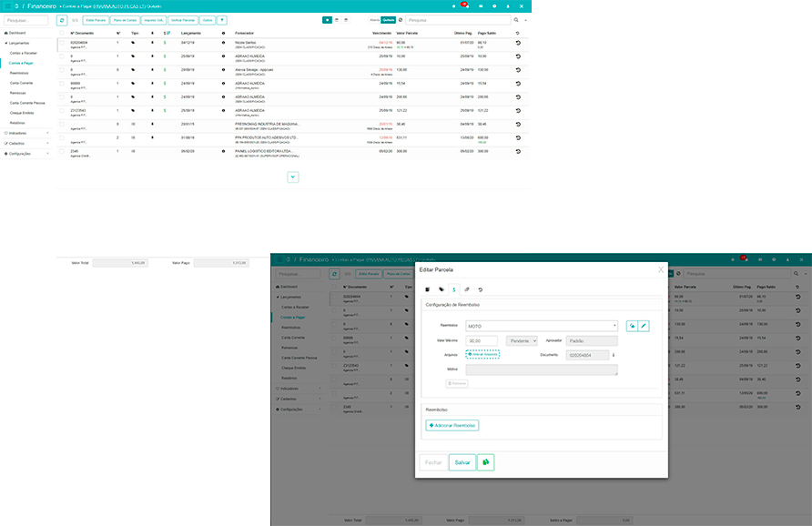The width and height of the screenshot is (812, 526).
Task: Click undo icon on Nicole Santos row
Action: click(518, 43)
